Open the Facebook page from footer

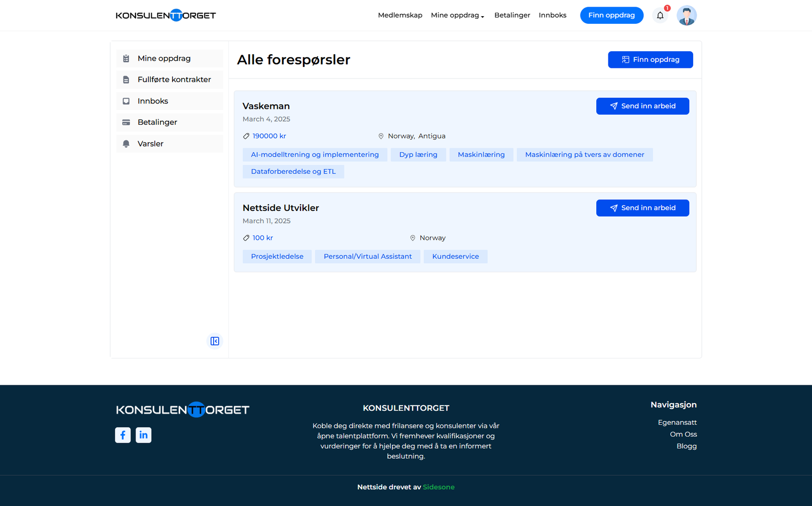(x=123, y=435)
